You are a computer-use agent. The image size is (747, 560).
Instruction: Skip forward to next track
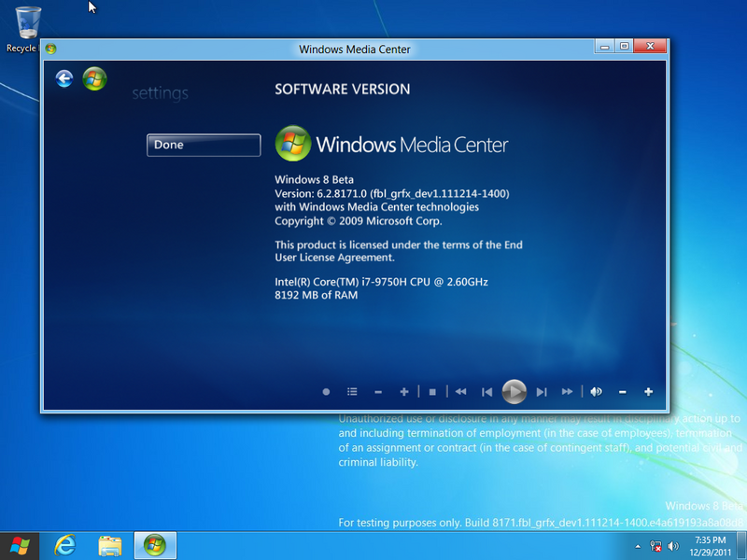[542, 392]
